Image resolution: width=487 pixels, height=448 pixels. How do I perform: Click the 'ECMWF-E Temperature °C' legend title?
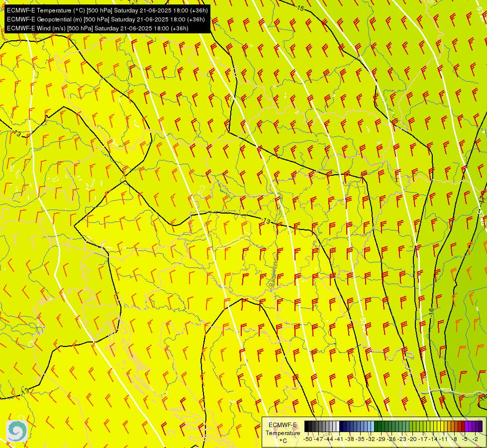[x=283, y=433]
